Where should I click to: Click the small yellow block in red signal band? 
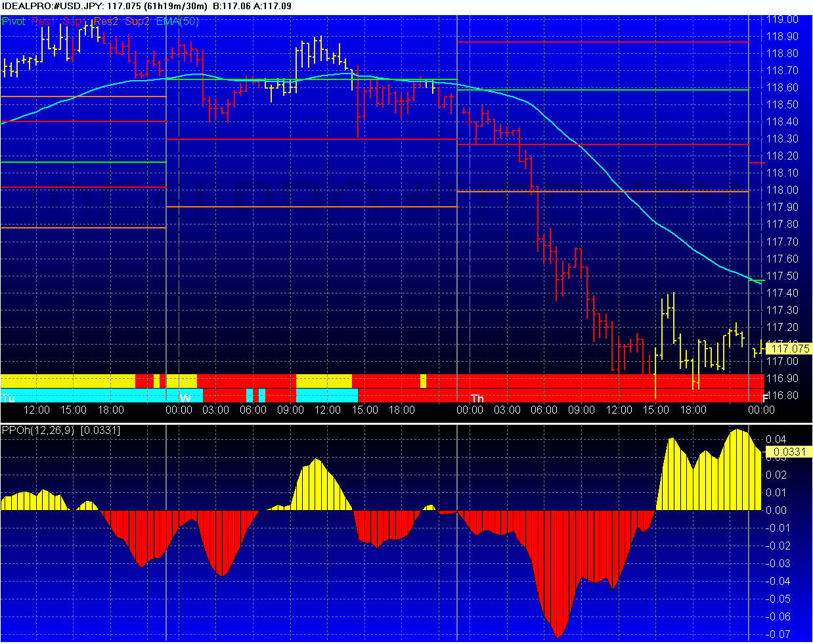(x=423, y=381)
